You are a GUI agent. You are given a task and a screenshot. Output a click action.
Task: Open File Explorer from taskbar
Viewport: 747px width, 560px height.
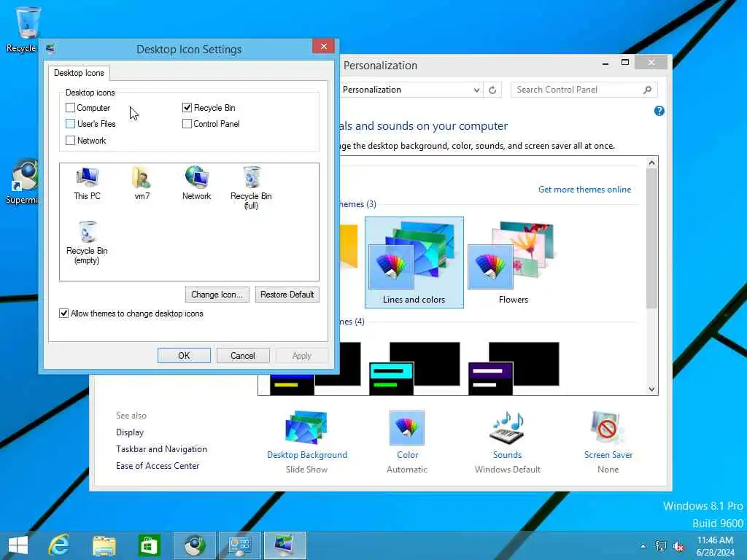(104, 545)
